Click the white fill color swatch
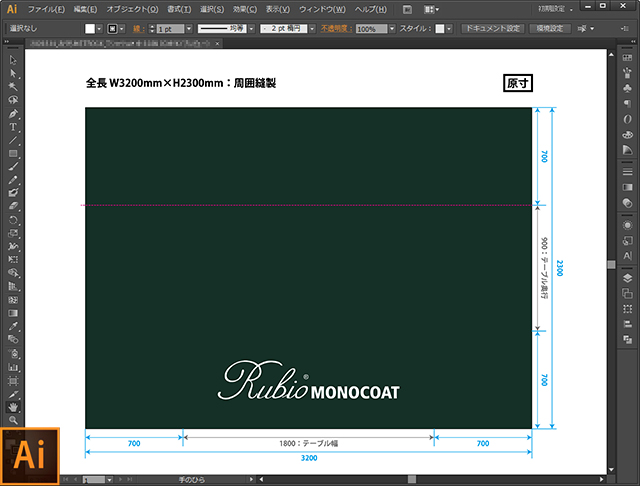640x486 pixels. click(x=91, y=29)
